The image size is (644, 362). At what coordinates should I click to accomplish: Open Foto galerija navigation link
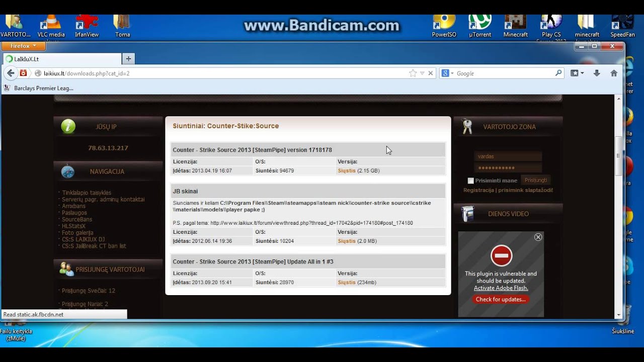point(77,233)
